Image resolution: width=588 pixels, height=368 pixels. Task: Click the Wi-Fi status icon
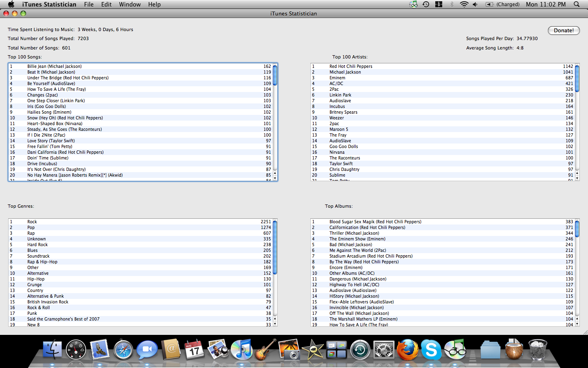[464, 4]
